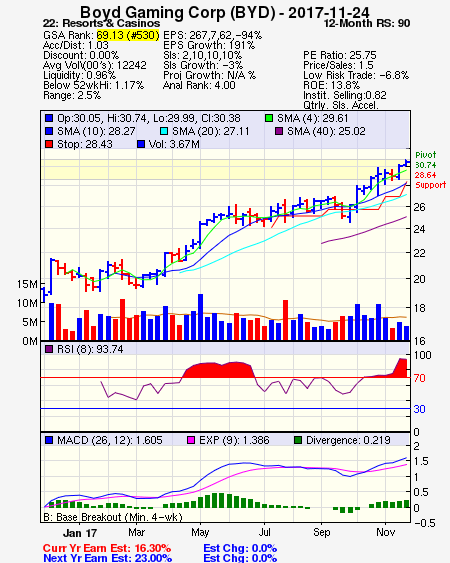Click the tallest blue volume bar in May
This screenshot has width=450, height=563.
(x=200, y=317)
